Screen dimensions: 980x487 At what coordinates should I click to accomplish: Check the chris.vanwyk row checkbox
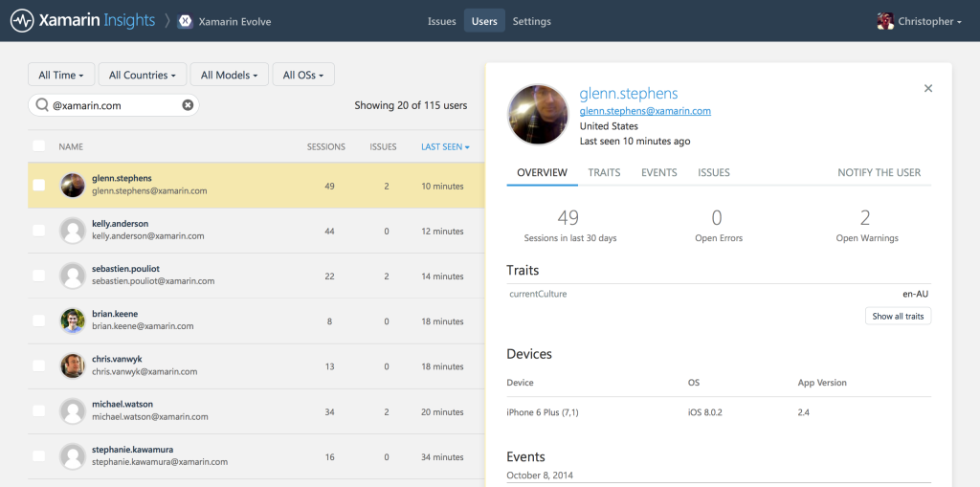click(x=38, y=365)
